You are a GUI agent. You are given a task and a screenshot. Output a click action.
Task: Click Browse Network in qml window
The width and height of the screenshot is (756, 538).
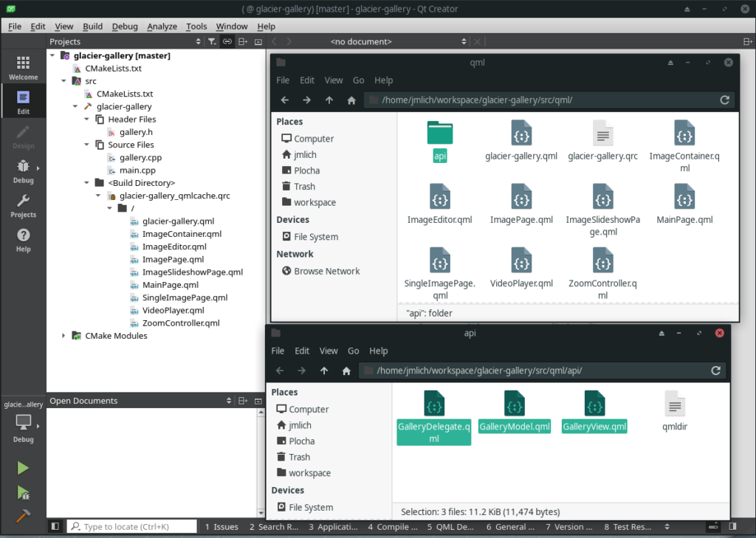(x=321, y=271)
